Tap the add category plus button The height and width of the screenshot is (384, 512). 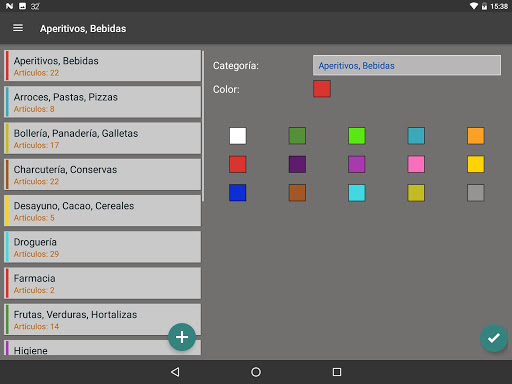[x=182, y=337]
